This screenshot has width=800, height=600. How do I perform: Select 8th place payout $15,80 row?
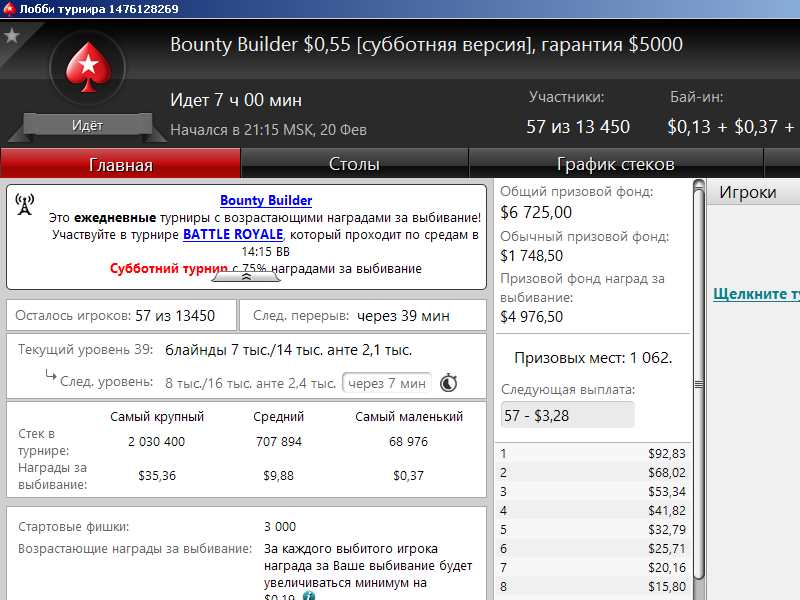pos(593,586)
